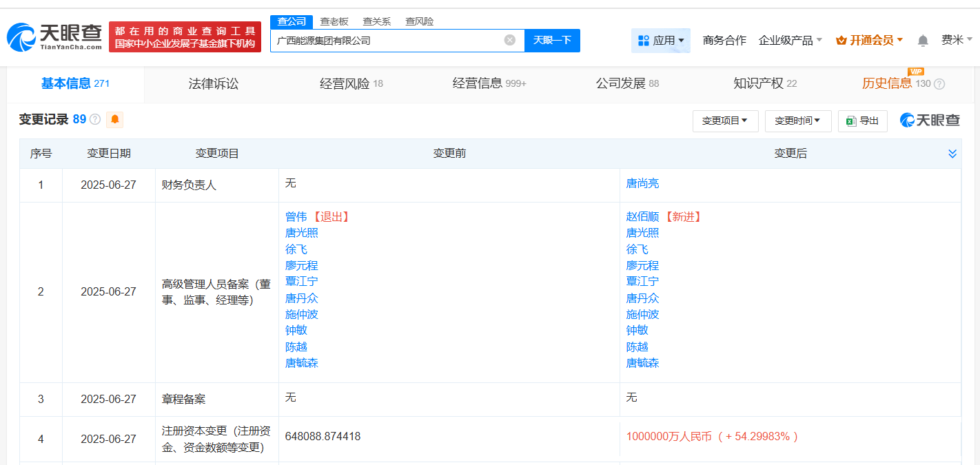Open the 变更时间 filter dropdown
The width and height of the screenshot is (980, 465).
click(798, 121)
